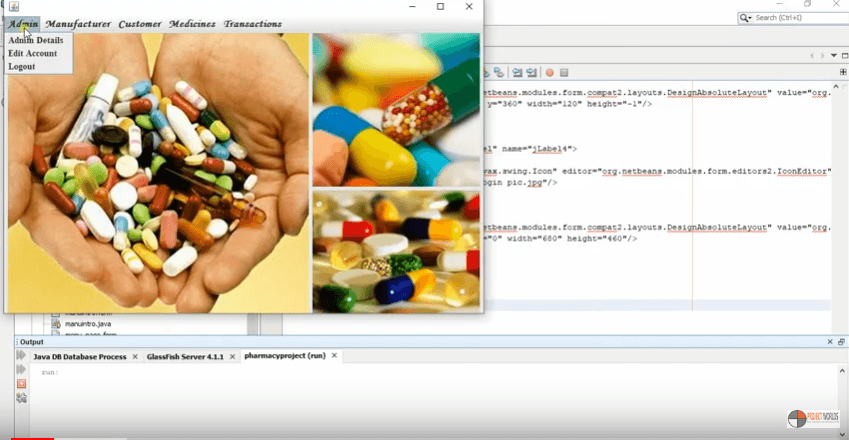
Task: Open the editor document list dropdown arrow
Action: 833,56
